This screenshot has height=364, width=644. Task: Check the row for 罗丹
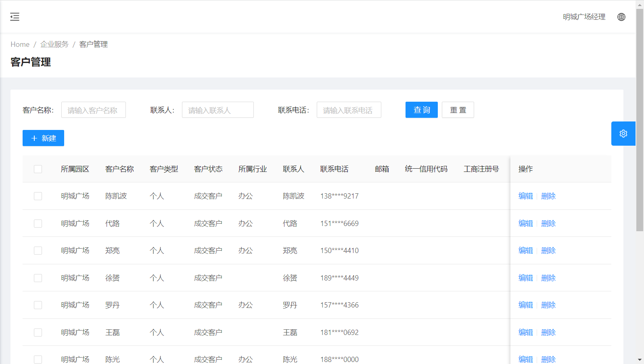coord(38,305)
